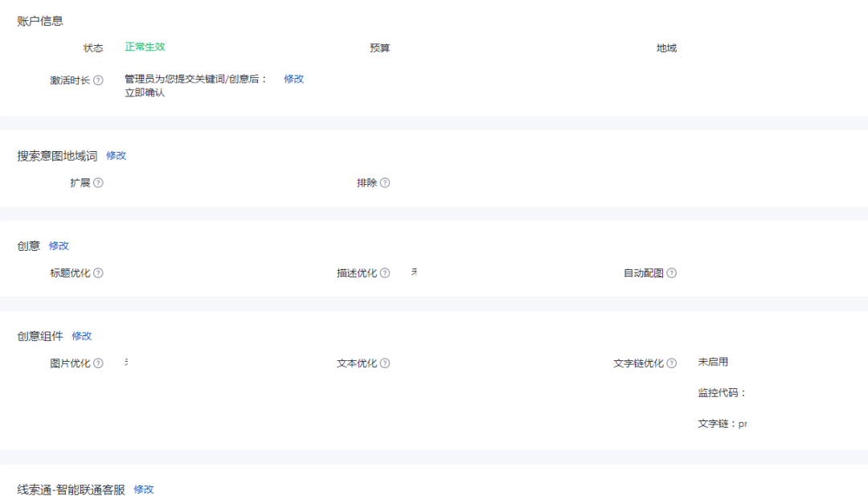Open help for 排除 in 搜索意图地域词
This screenshot has height=500, width=868.
384,182
